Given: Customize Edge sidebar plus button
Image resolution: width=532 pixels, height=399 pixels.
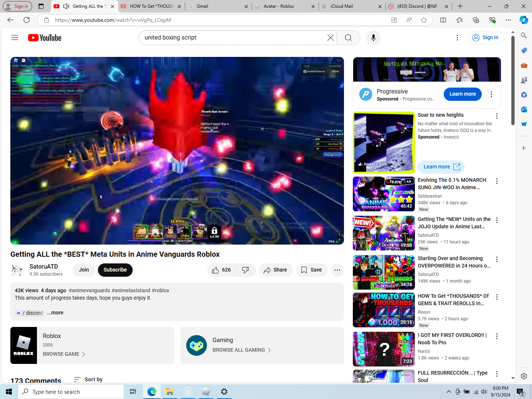Looking at the screenshot, I should click(524, 148).
